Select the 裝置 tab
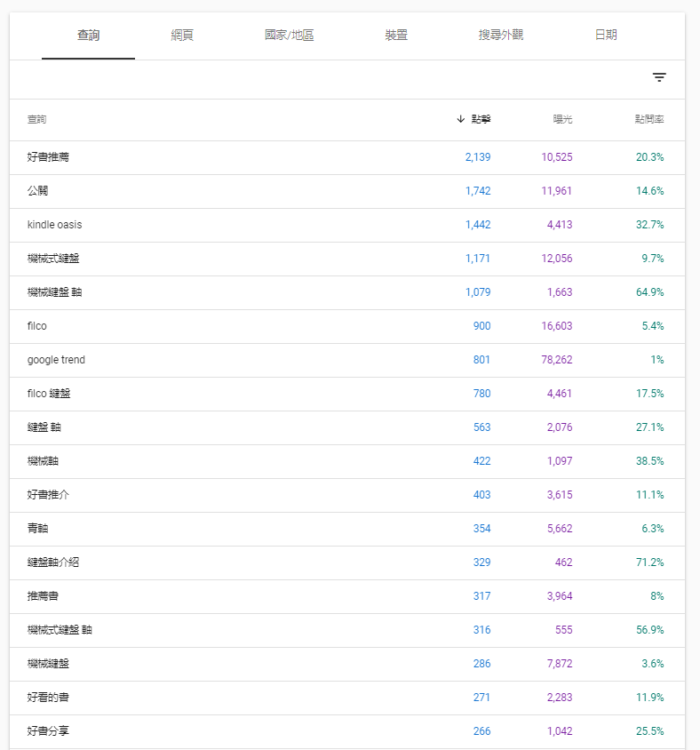The image size is (700, 750). 396,36
